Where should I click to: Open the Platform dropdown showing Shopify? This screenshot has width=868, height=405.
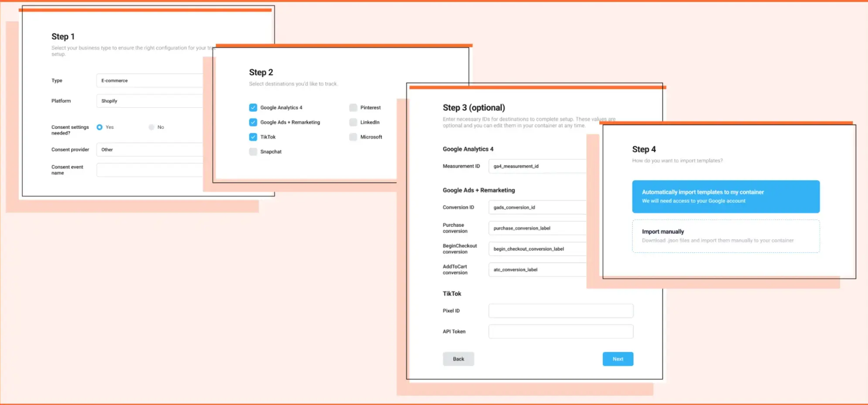coord(150,101)
